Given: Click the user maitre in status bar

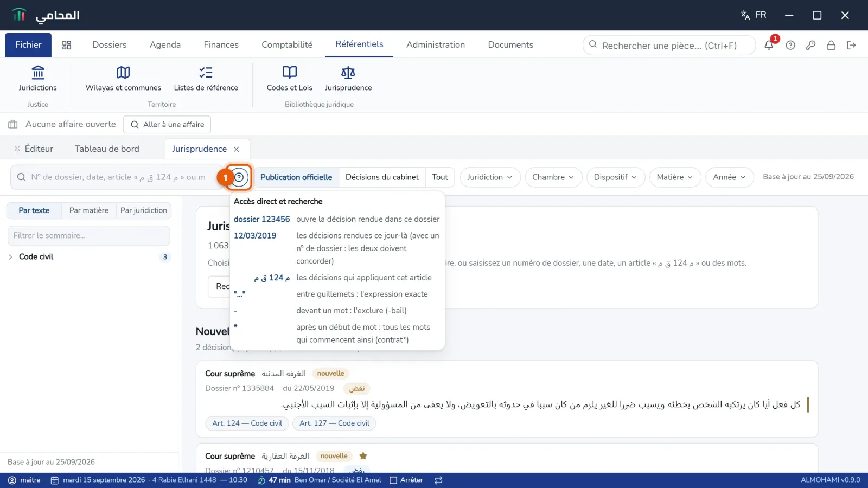Looking at the screenshot, I should coord(24,480).
